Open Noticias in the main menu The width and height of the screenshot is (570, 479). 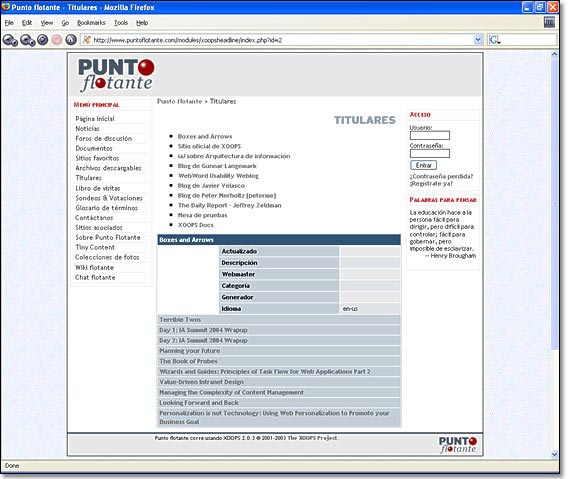(x=87, y=129)
